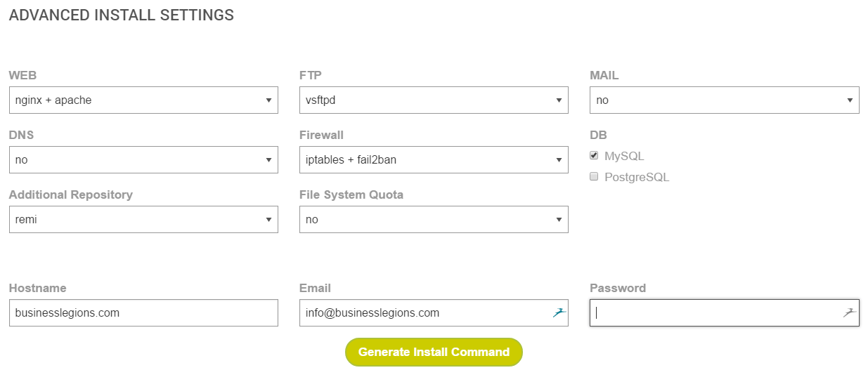This screenshot has height=389, width=868.
Task: Toggle the MySQL database checkbox
Action: [x=594, y=156]
